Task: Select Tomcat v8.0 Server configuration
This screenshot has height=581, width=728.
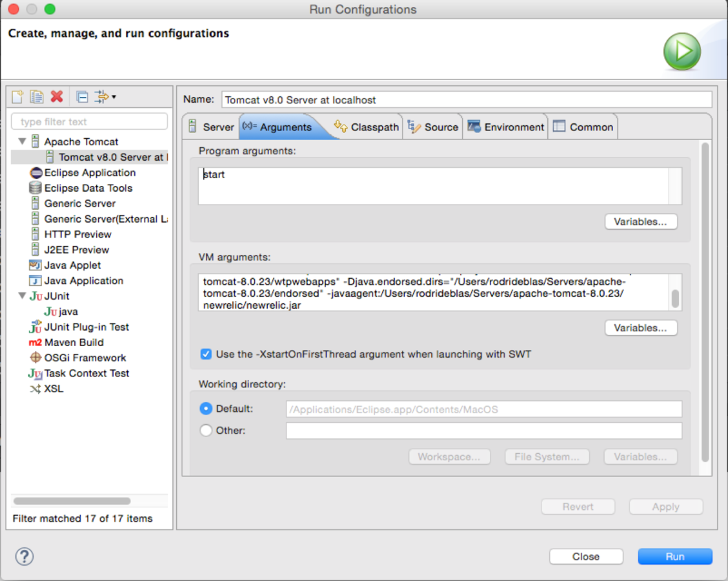Action: (89, 157)
